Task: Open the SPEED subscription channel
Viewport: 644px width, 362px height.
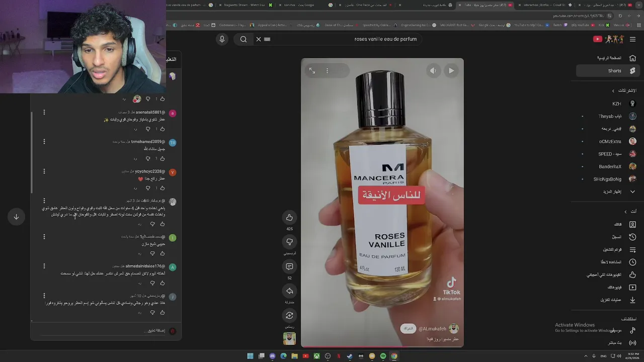Action: point(608,154)
